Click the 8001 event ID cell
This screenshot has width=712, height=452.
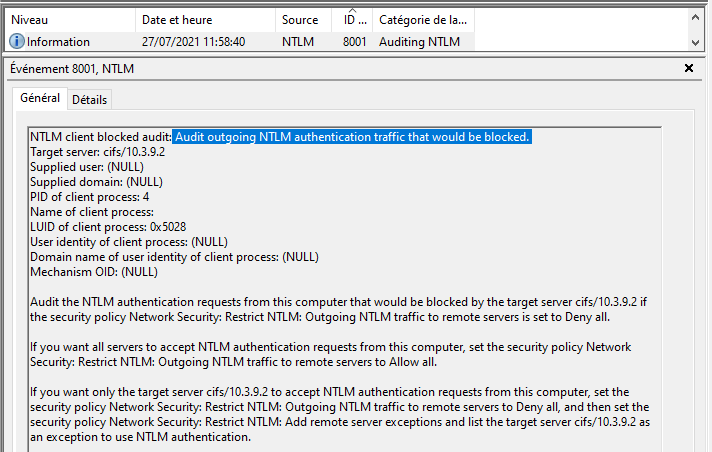(x=355, y=42)
